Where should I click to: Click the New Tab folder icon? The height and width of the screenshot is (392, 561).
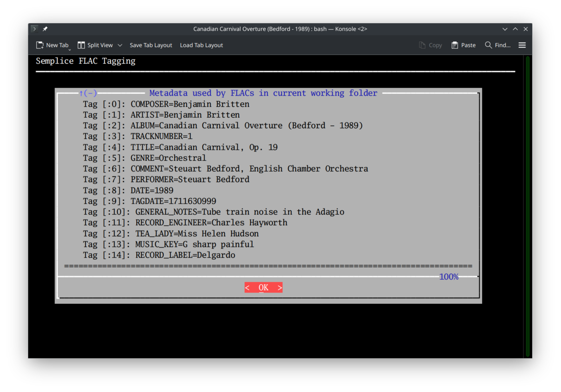pyautogui.click(x=40, y=45)
